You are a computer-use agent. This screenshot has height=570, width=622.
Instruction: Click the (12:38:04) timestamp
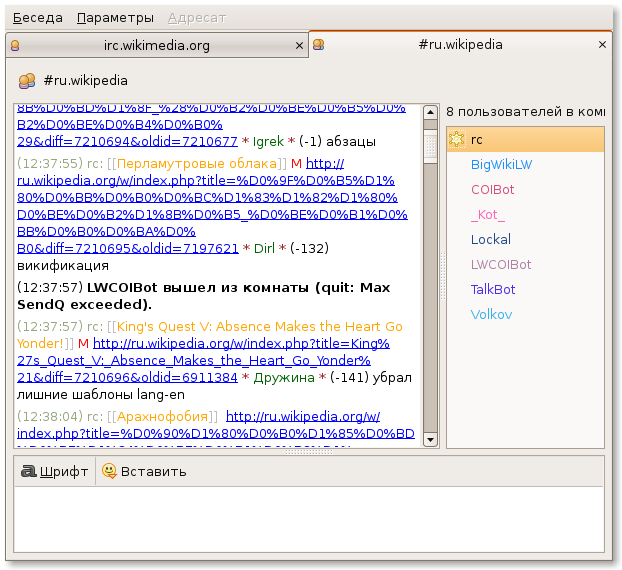(x=50, y=416)
